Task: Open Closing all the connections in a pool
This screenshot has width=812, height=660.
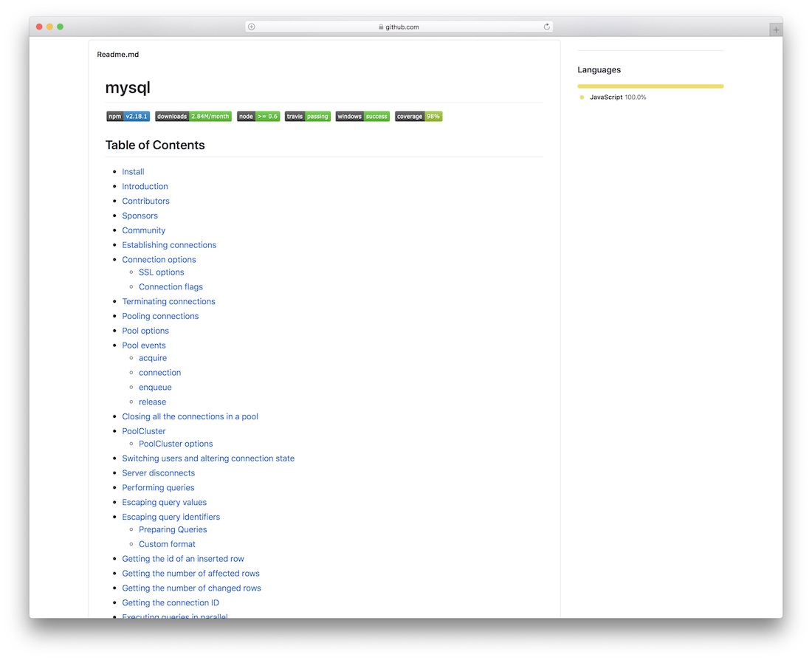Action: pos(190,416)
